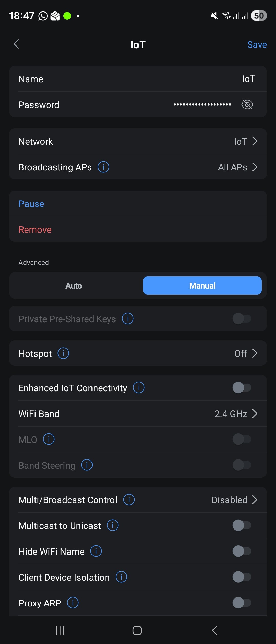The width and height of the screenshot is (276, 644).
Task: Tap the back arrow in header
Action: coord(17,44)
